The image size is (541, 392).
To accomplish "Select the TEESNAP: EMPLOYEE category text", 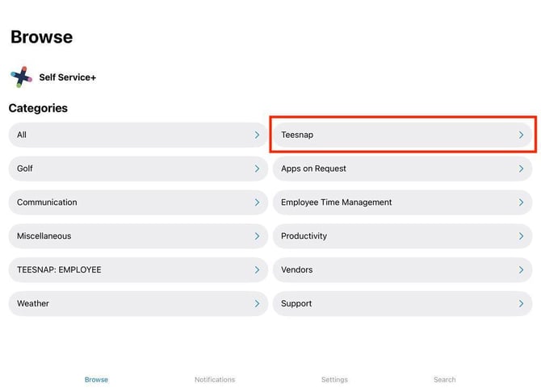I will [59, 269].
